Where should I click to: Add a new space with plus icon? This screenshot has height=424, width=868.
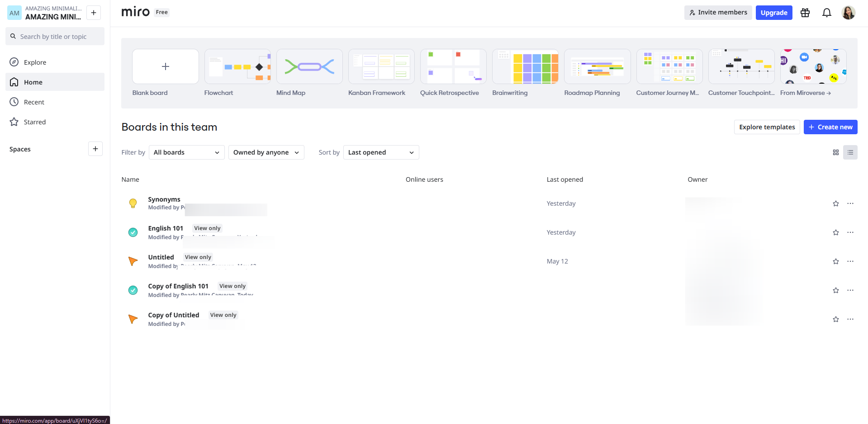[95, 149]
